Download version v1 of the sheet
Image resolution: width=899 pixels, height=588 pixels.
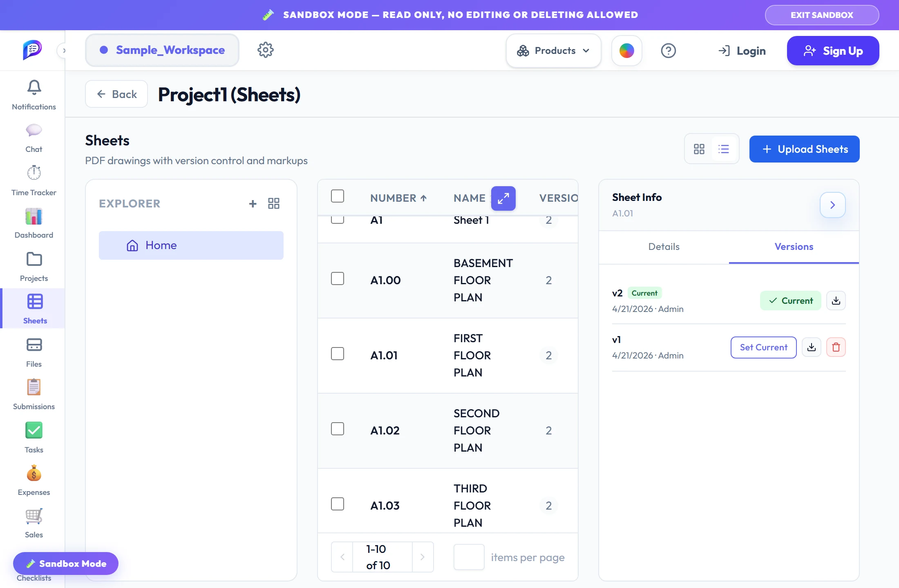coord(812,347)
